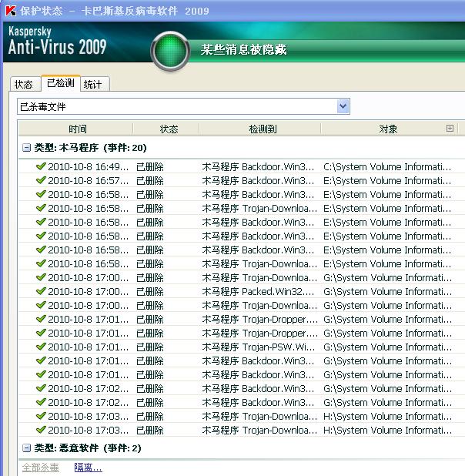This screenshot has height=476, width=465.
Task: Click G:\ object cell in the Trojan-PSW row
Action: click(x=387, y=347)
